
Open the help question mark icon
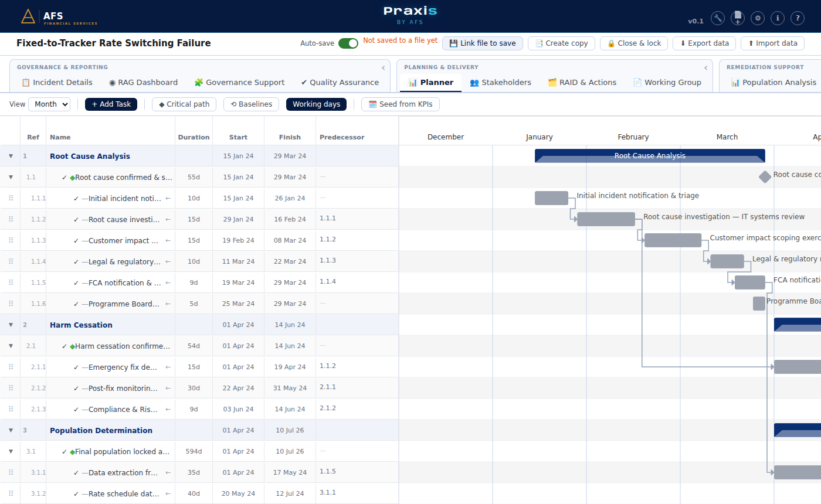[x=798, y=18]
